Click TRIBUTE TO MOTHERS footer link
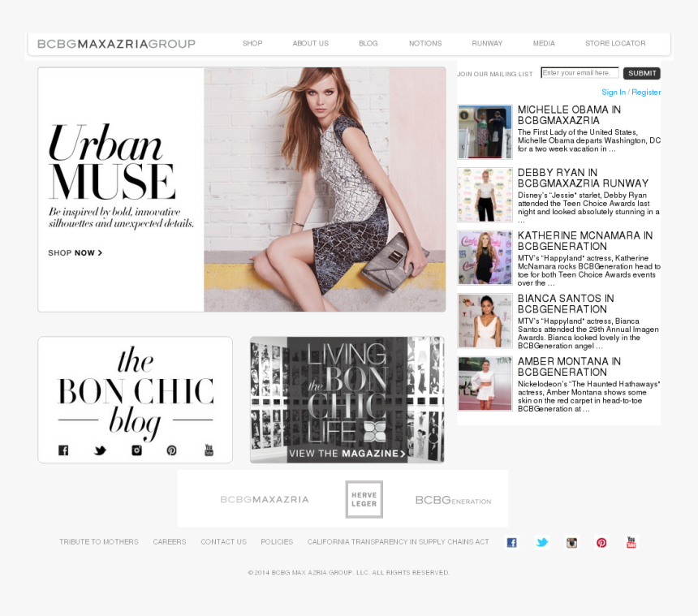This screenshot has height=616, width=698. click(x=99, y=541)
